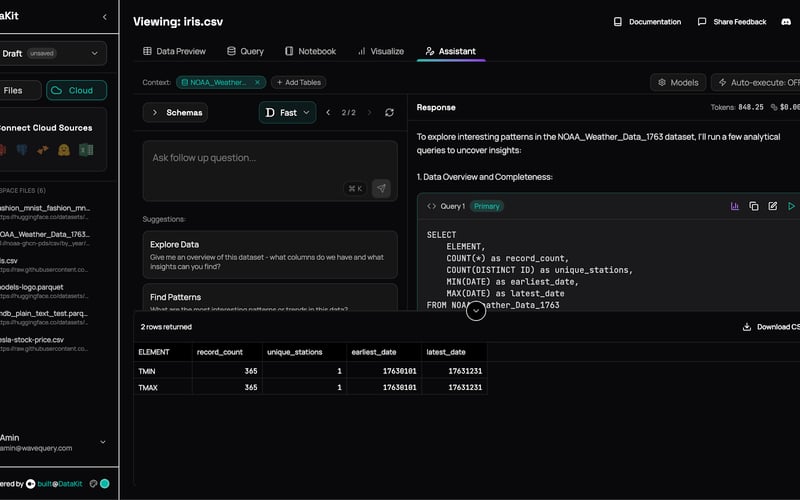Click the teal color circle in footer
The image size is (800, 500).
[105, 484]
